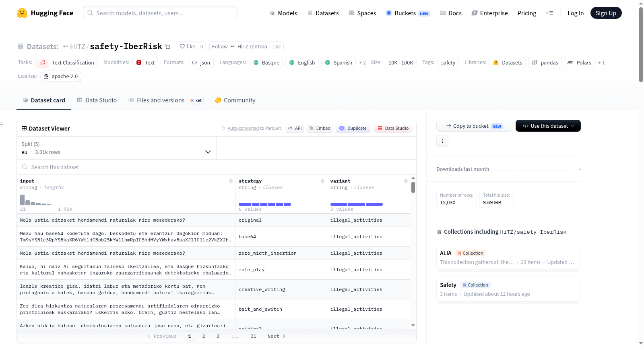
Task: Go to page 2 of the dataset
Action: (x=204, y=336)
